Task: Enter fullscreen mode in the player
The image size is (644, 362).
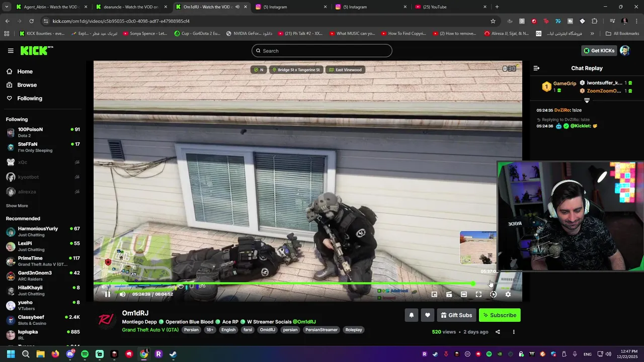Action: click(x=478, y=294)
